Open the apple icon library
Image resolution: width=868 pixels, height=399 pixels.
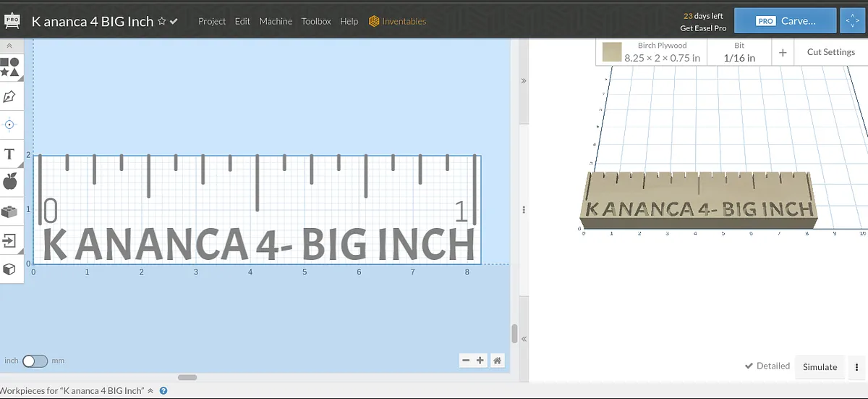pyautogui.click(x=10, y=182)
